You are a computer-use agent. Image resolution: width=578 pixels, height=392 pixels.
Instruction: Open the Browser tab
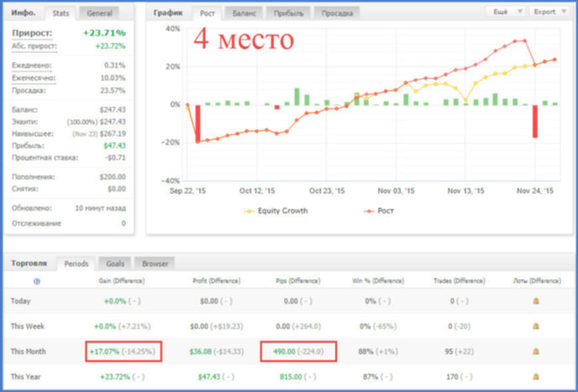pos(155,264)
